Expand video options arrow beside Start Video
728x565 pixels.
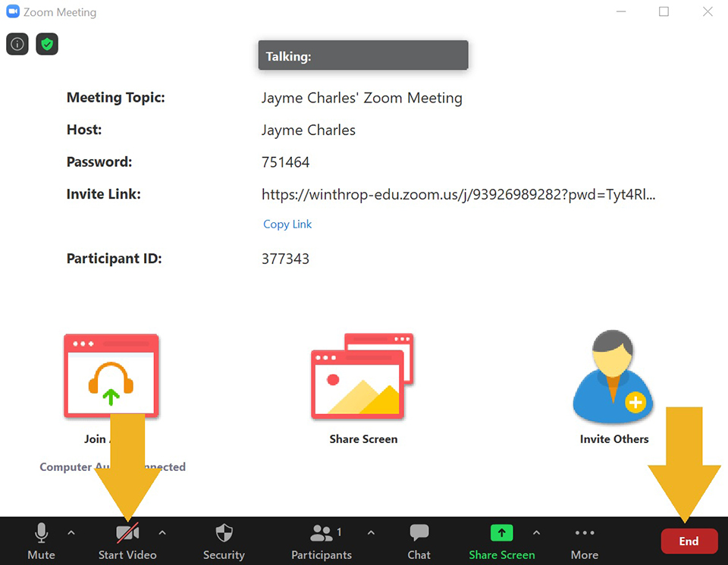[x=162, y=533]
